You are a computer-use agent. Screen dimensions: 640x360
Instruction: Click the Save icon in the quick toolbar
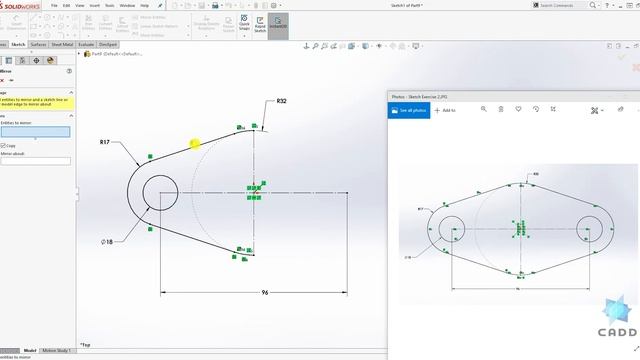click(202, 6)
